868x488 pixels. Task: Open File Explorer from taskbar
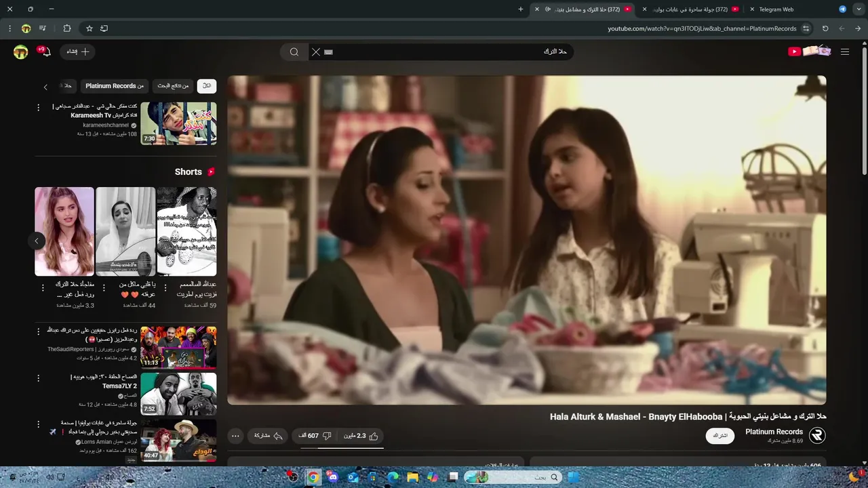(x=412, y=477)
